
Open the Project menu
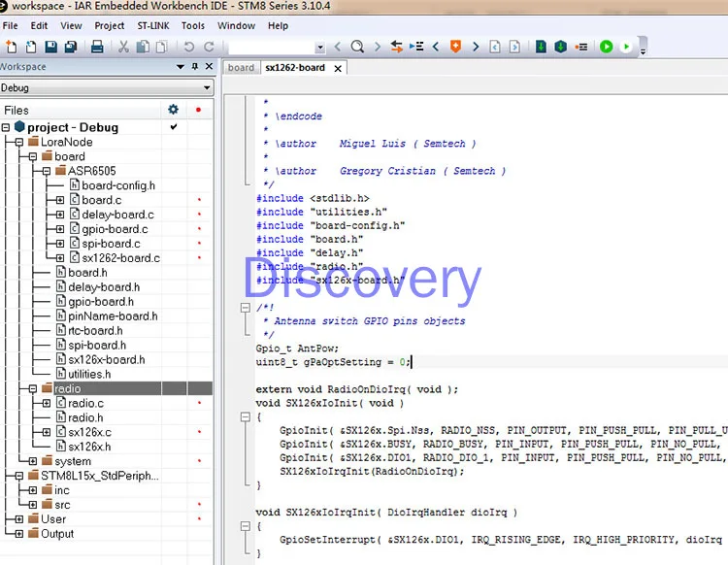109,25
